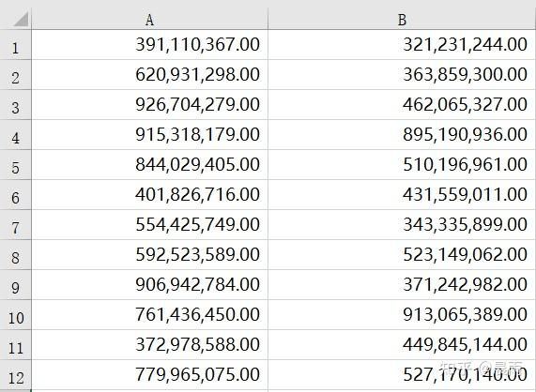Select row 11 header
The height and width of the screenshot is (392, 536).
[x=15, y=345]
